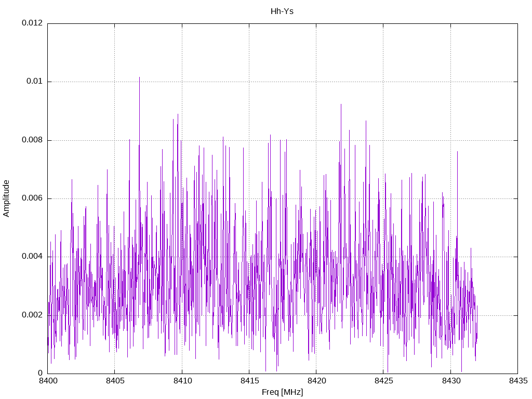Click the 0 y-axis tick label
532x399 pixels.
[41, 373]
